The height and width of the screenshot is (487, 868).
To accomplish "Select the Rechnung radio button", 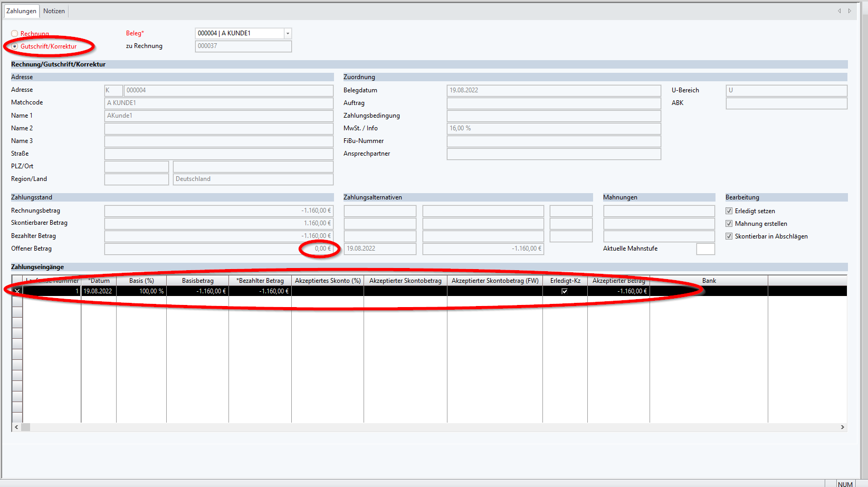I will 15,34.
